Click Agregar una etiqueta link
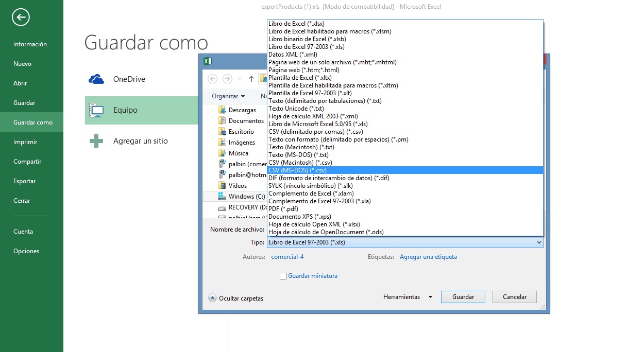Image resolution: width=644 pixels, height=352 pixels. (x=428, y=257)
